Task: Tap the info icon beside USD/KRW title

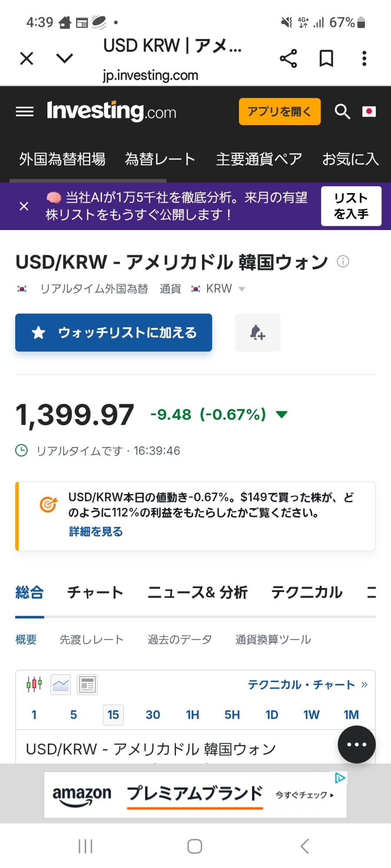Action: 343,261
